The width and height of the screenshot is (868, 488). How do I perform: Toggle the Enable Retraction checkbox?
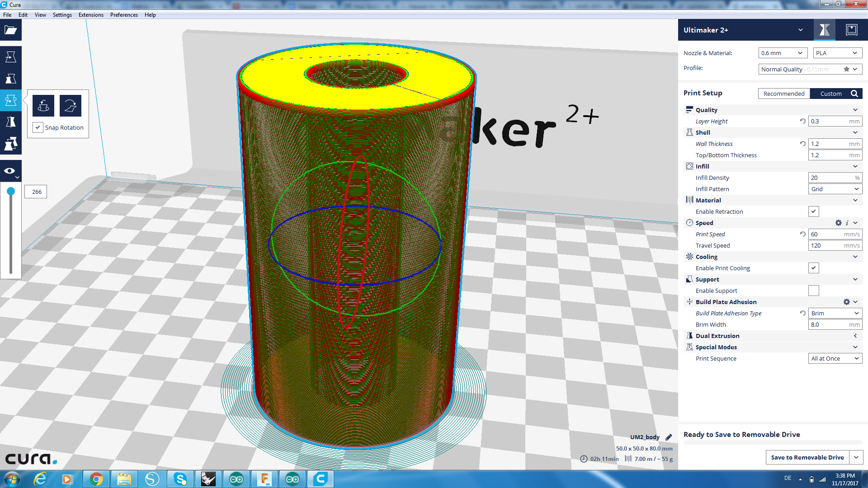tap(813, 211)
